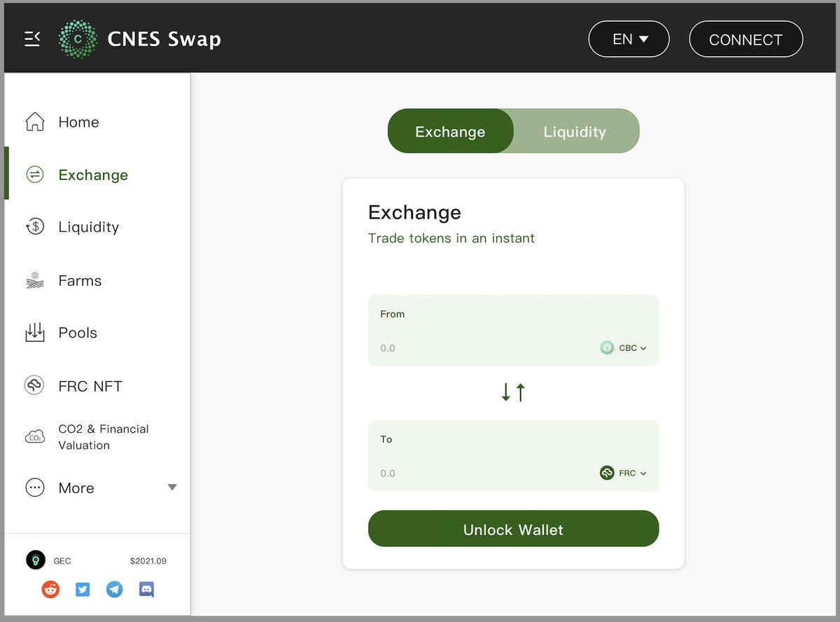Image resolution: width=840 pixels, height=622 pixels.
Task: Click the To amount input field
Action: pyautogui.click(x=483, y=473)
